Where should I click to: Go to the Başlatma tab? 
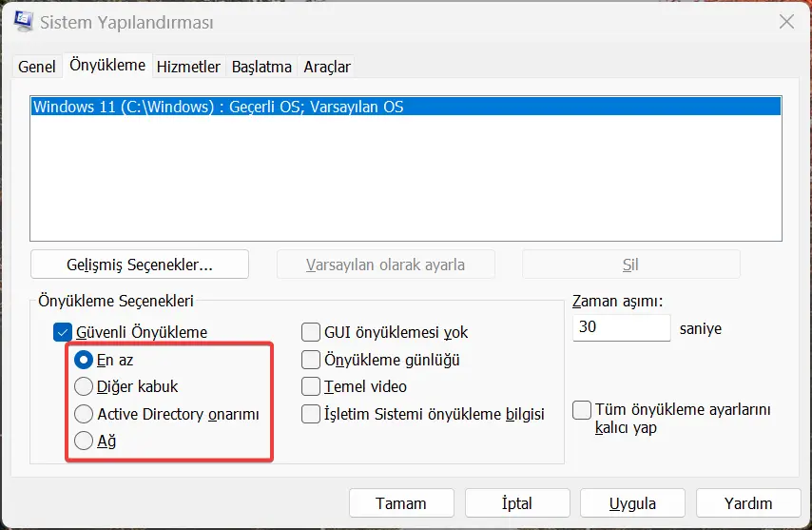pos(261,67)
